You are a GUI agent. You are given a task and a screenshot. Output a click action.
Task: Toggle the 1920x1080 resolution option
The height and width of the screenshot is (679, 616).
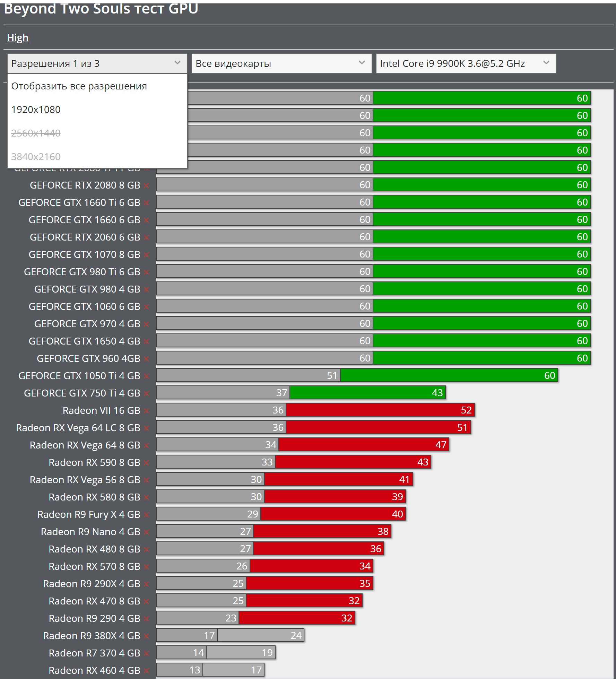click(x=36, y=110)
